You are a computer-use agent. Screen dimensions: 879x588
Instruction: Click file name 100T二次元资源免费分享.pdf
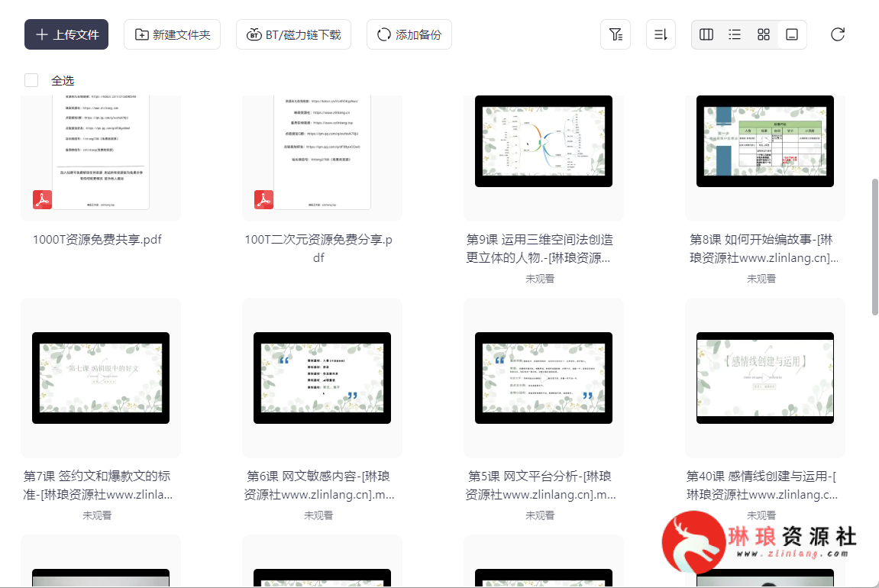click(318, 248)
